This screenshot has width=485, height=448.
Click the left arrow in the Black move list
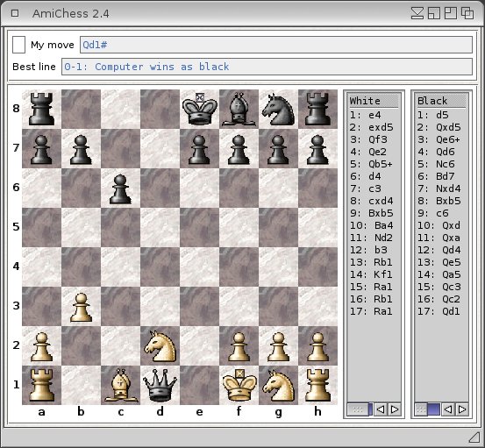click(x=448, y=409)
